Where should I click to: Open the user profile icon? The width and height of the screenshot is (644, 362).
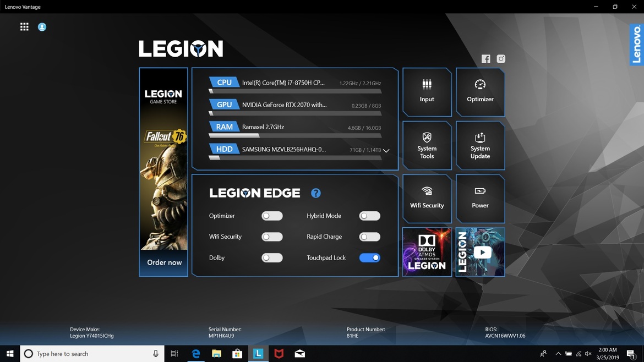(42, 26)
